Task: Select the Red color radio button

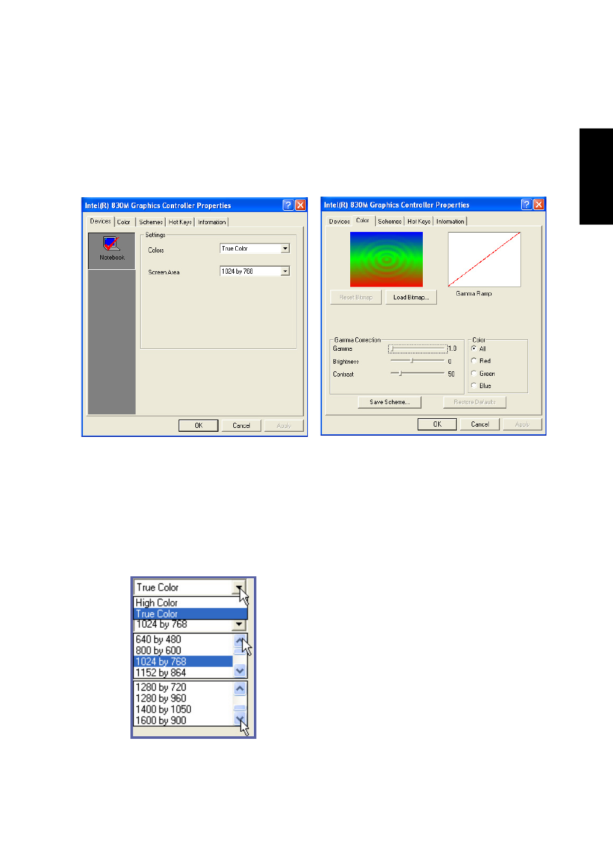Action: [x=474, y=360]
